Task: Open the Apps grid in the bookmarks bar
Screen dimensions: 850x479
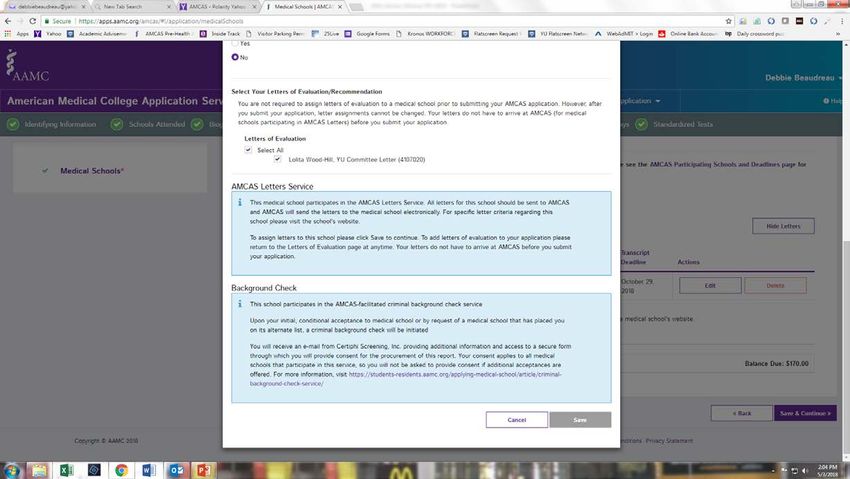Action: (x=17, y=34)
